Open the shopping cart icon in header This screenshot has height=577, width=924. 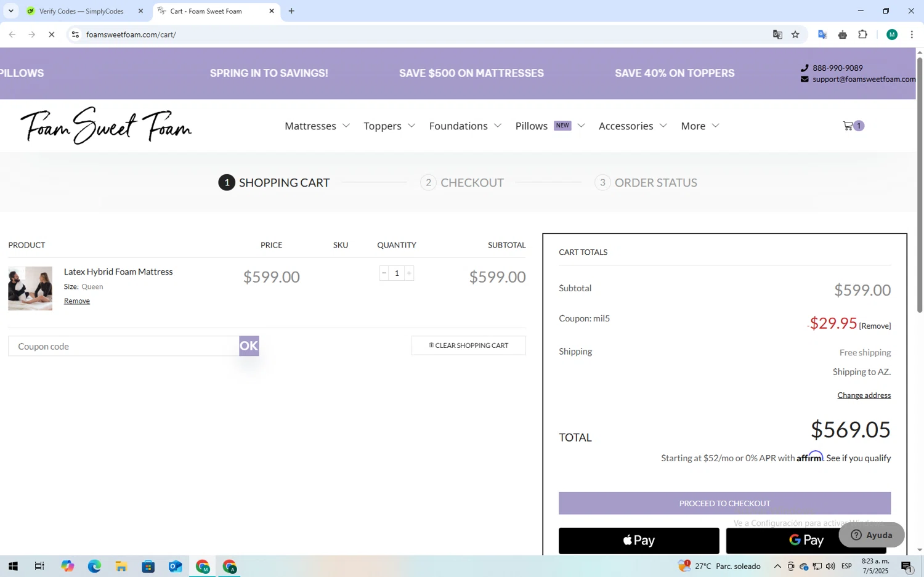(853, 126)
